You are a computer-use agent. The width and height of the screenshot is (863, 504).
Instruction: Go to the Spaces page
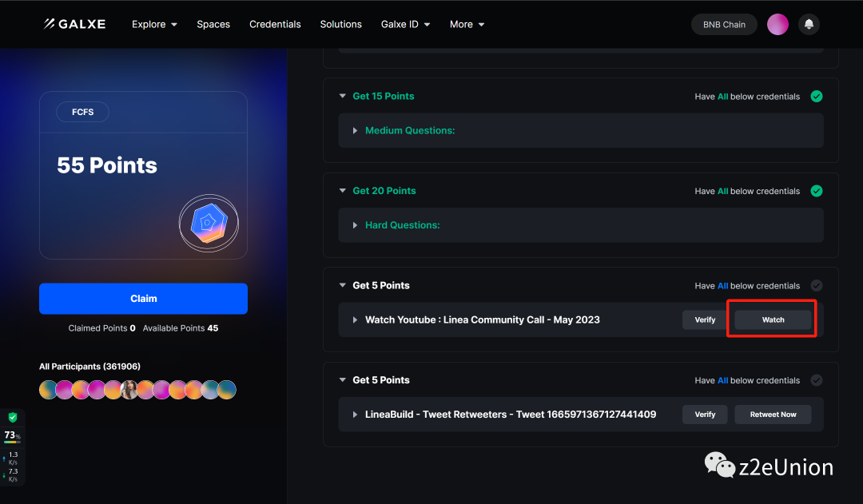(x=213, y=24)
